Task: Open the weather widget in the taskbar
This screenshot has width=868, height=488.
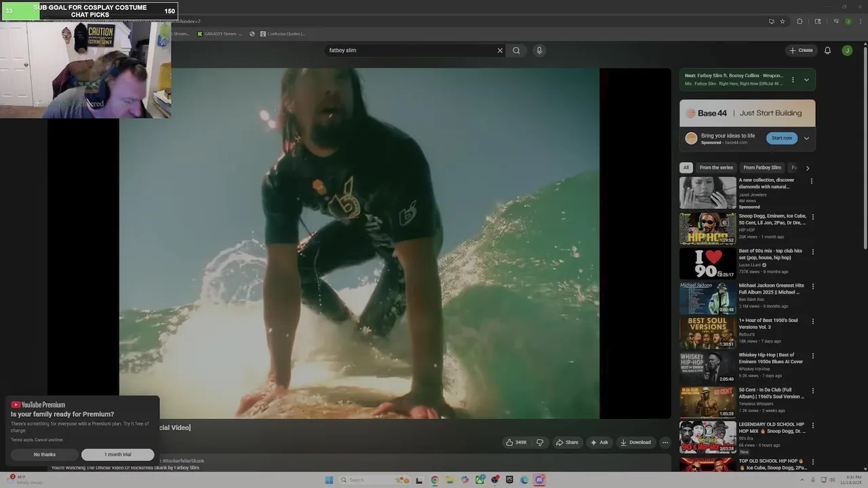Action: click(25, 480)
